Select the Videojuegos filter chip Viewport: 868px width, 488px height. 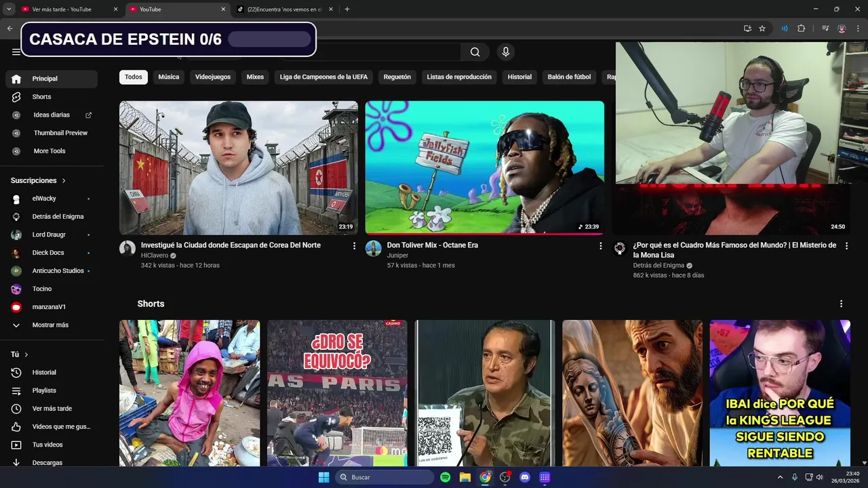(x=213, y=77)
